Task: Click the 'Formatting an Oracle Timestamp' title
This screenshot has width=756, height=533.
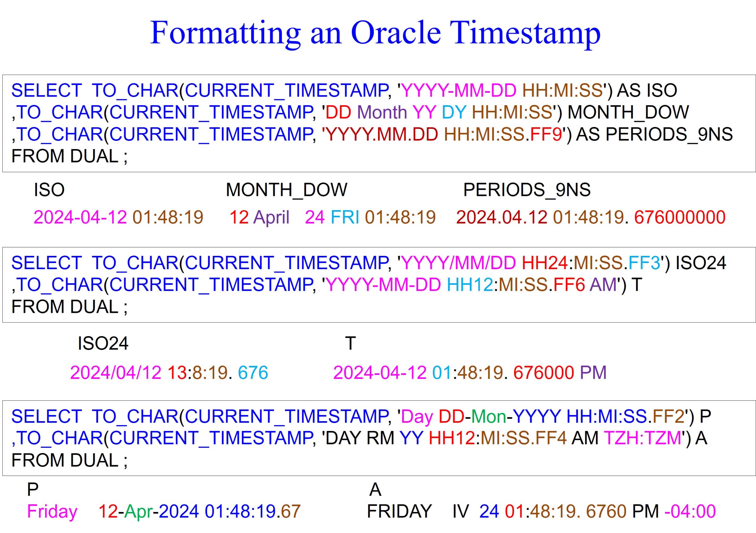Action: (x=375, y=33)
